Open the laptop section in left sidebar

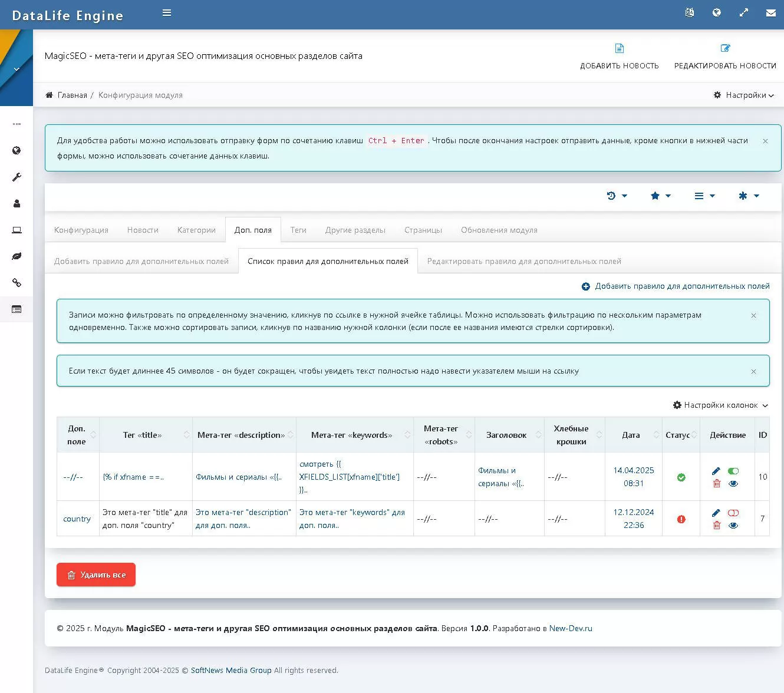point(17,230)
